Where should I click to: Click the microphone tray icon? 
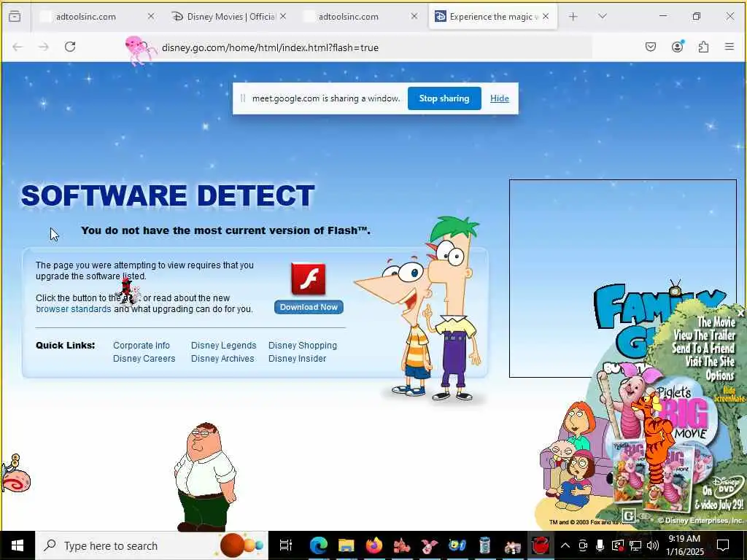click(x=600, y=545)
